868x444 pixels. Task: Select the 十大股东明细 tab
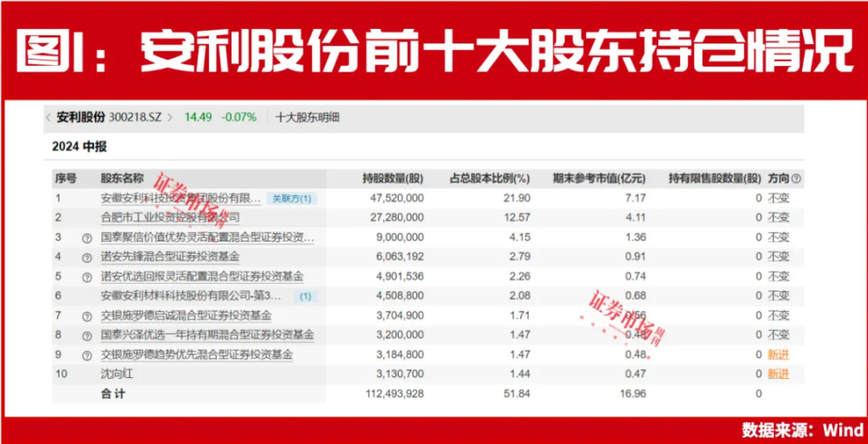(307, 118)
